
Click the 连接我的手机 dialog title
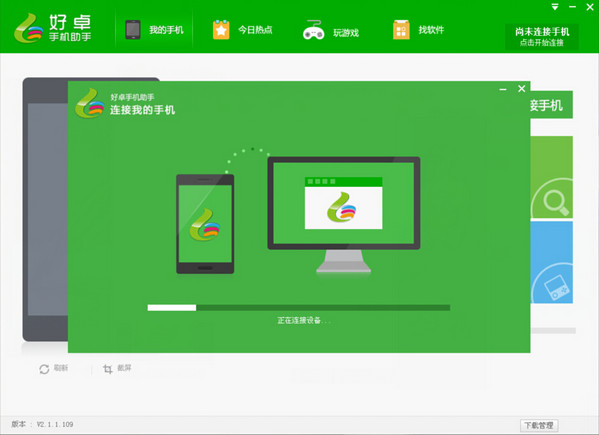click(142, 110)
